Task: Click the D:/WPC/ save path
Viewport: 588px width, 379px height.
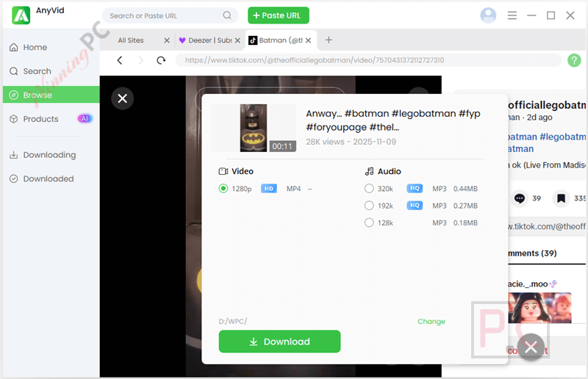Action: 232,321
